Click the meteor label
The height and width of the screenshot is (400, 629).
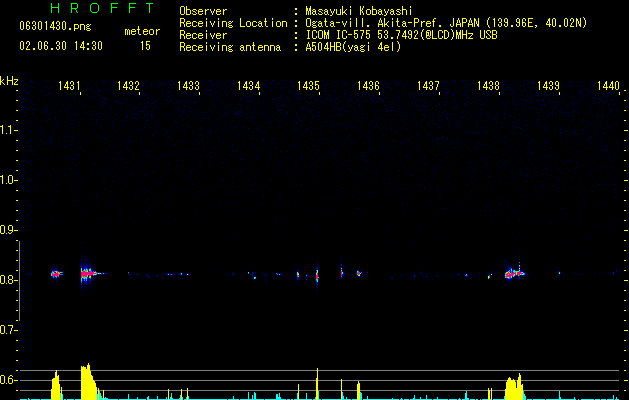point(142,31)
